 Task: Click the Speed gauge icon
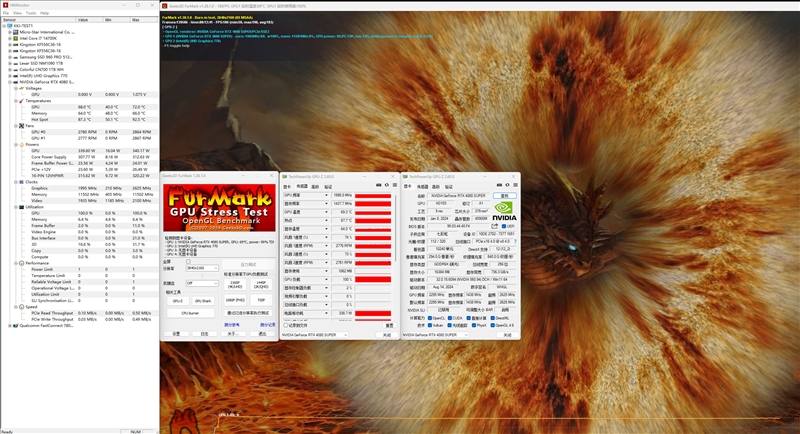[21, 307]
